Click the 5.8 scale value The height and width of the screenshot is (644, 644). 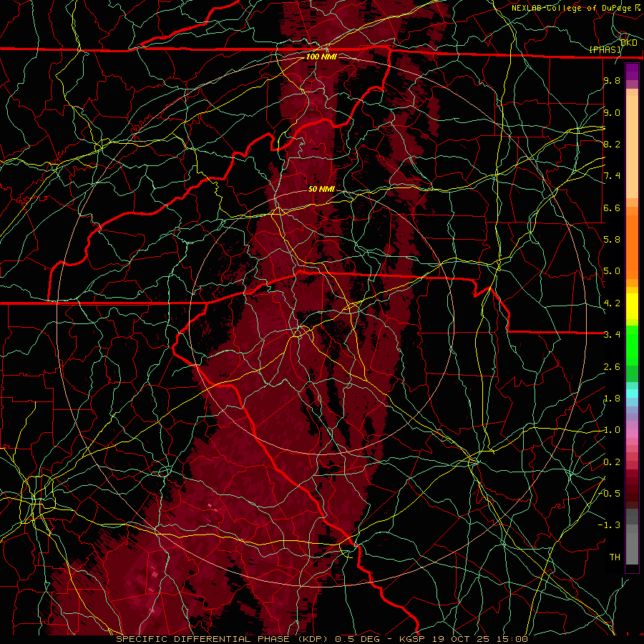pos(612,240)
